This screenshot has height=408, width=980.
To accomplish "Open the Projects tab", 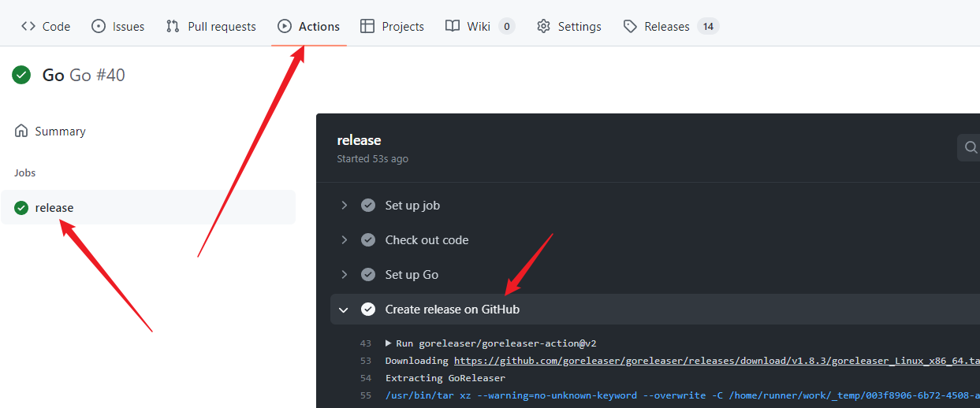I will coord(393,26).
